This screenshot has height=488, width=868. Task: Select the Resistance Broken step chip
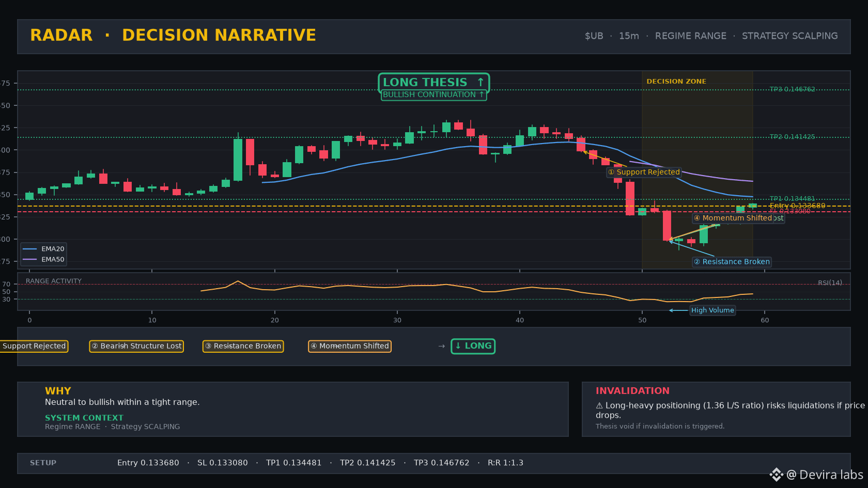pos(243,346)
